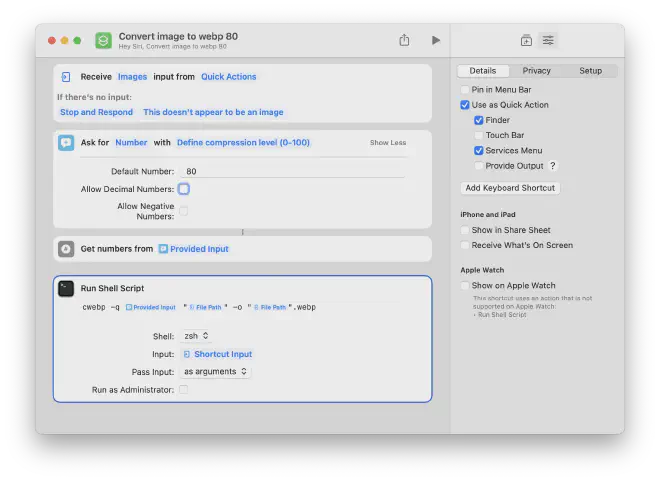
Task: Click the Default Number field showing 80
Action: 293,171
